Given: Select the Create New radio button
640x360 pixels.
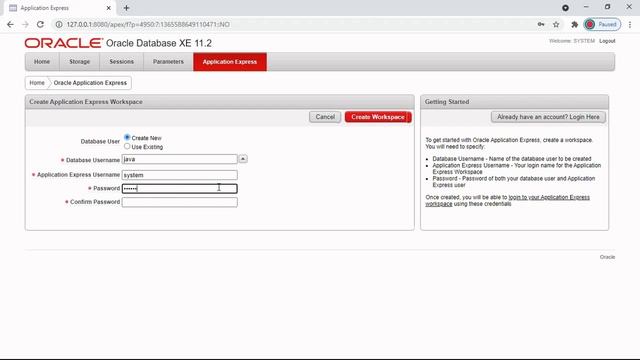Looking at the screenshot, I should (127, 138).
